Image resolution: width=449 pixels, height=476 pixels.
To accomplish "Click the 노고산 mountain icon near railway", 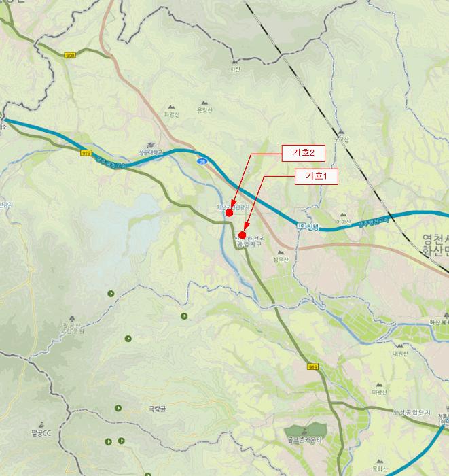I will coord(341,133).
